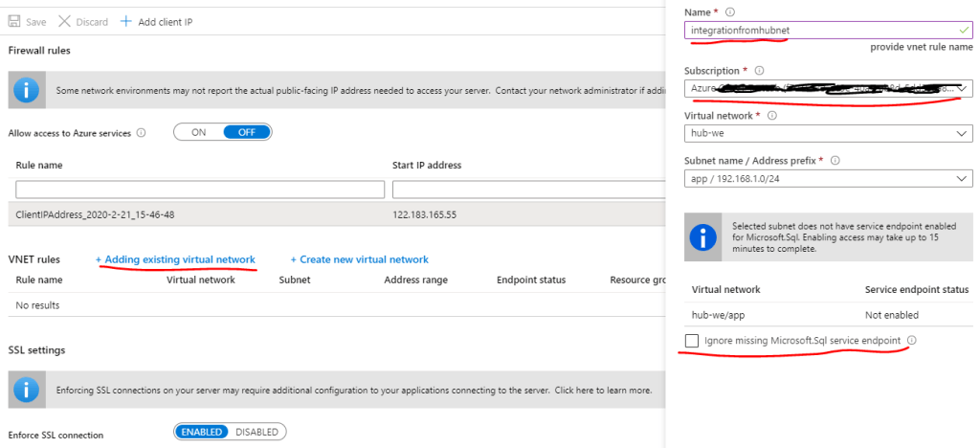Viewport: 980px width, 448px height.
Task: Click info icon next to Allow access to Azure services
Action: 142,133
